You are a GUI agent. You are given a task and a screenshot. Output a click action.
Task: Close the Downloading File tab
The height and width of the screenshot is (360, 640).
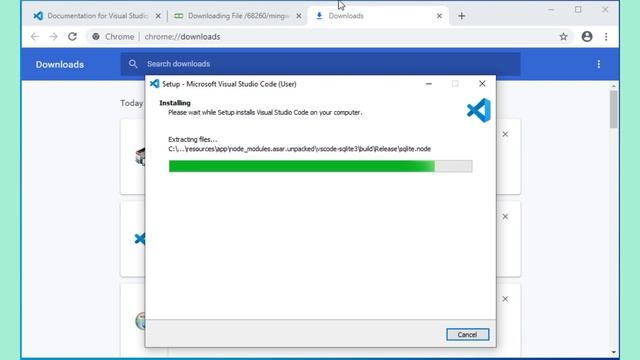pos(299,16)
